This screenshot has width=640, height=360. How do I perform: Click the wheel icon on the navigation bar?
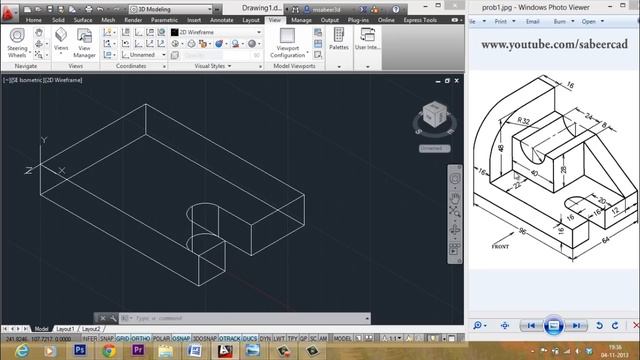455,179
